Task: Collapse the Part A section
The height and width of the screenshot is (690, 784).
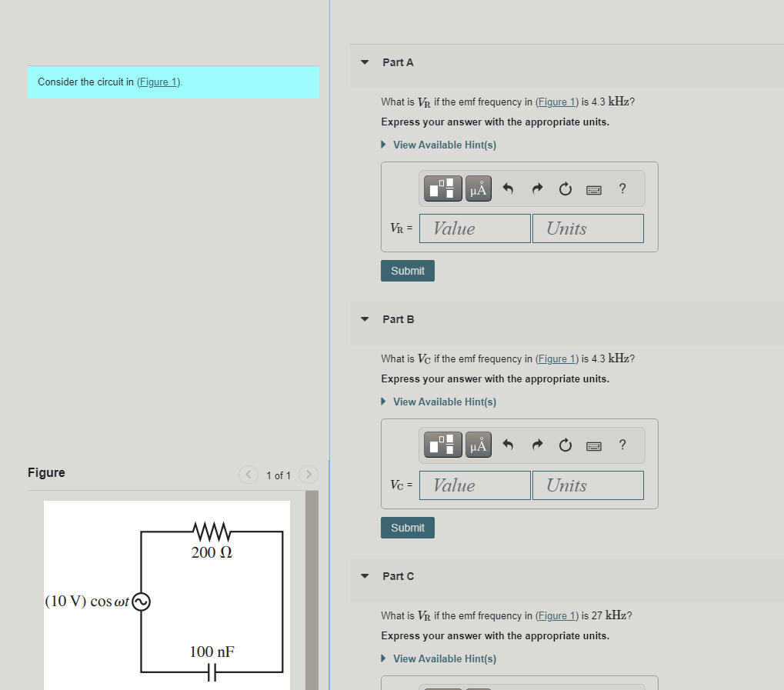Action: [363, 62]
